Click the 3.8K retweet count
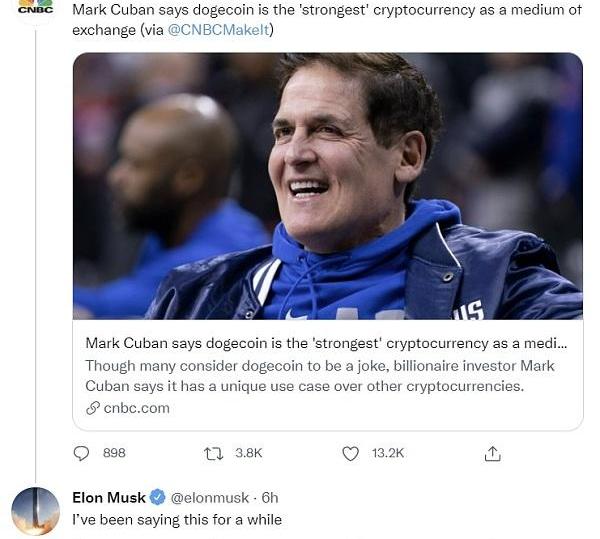Screen dimensions: 600x539 (248, 453)
